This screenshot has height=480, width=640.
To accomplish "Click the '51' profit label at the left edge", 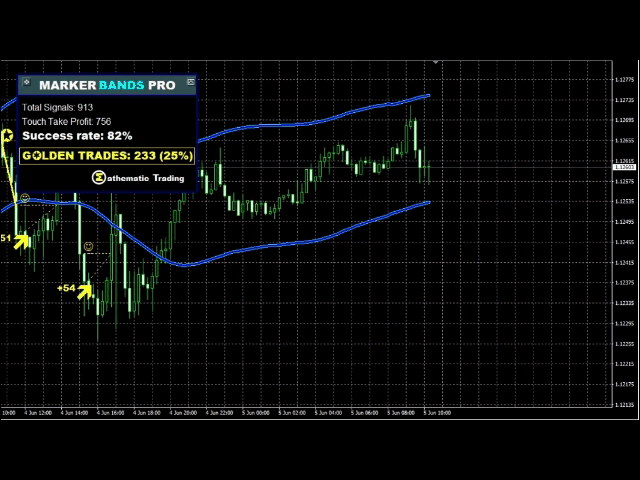I will pyautogui.click(x=5, y=238).
